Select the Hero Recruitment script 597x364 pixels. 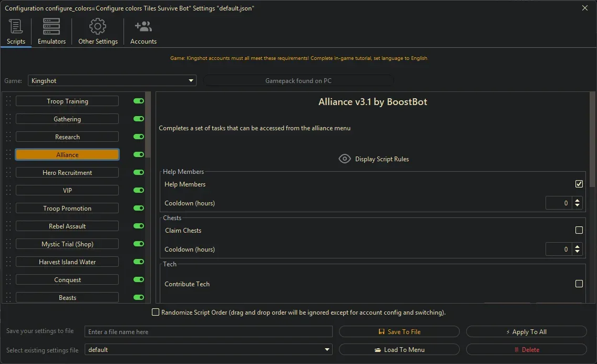(x=67, y=173)
